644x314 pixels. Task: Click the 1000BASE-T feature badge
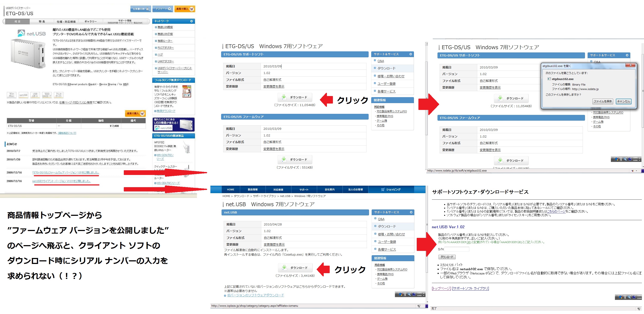click(x=47, y=95)
